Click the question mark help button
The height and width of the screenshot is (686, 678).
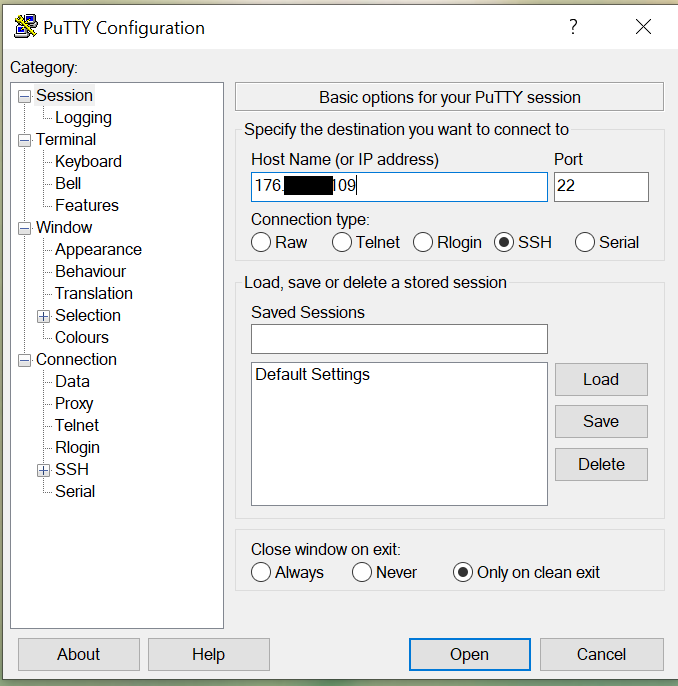point(573,27)
